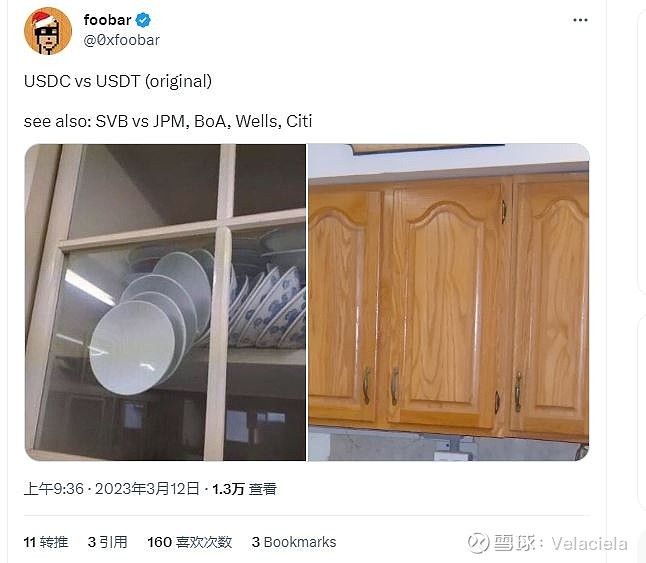Image resolution: width=646 pixels, height=563 pixels.
Task: Click foobar's pixel-art profile avatar
Action: click(48, 31)
